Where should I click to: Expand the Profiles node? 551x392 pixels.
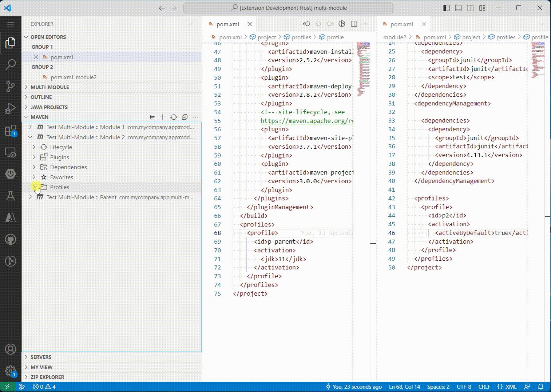point(34,187)
